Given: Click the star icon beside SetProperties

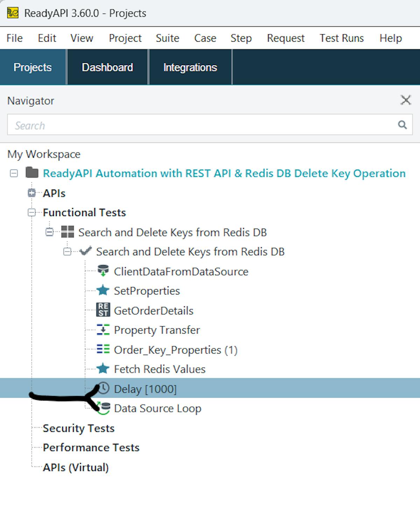Looking at the screenshot, I should point(103,291).
